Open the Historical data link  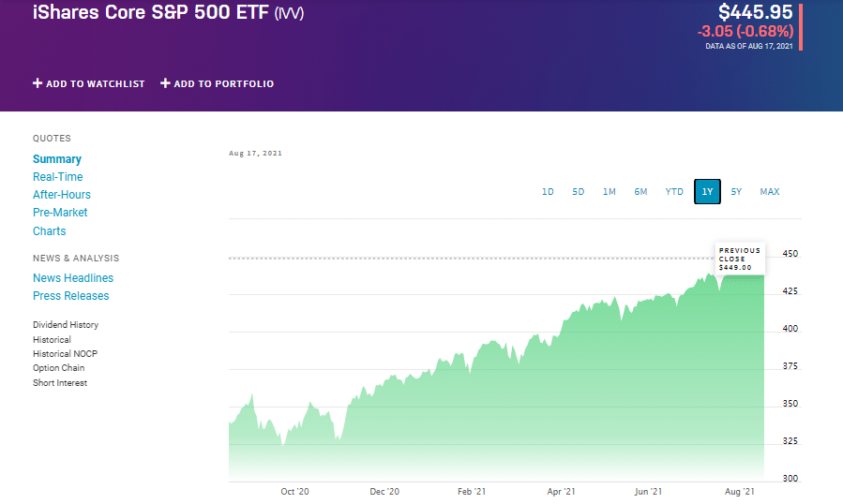[52, 339]
